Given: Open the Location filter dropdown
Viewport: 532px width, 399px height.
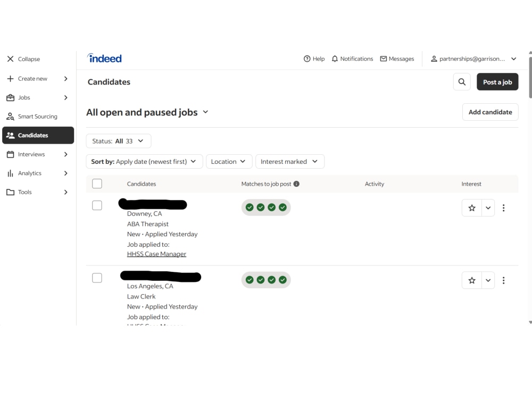Looking at the screenshot, I should [229, 162].
